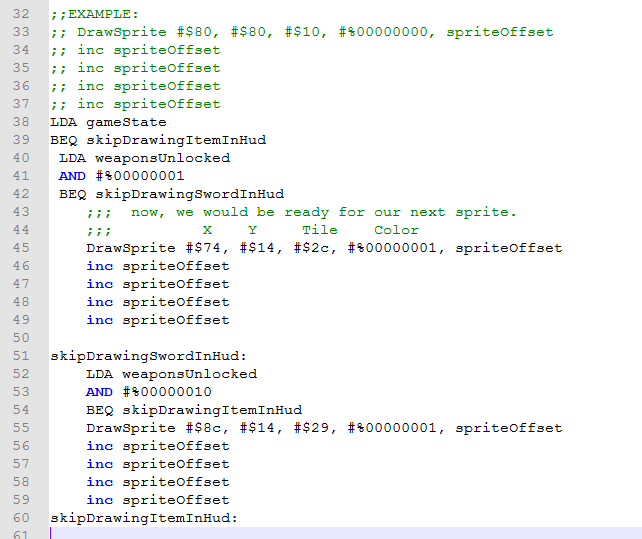The width and height of the screenshot is (642, 539).
Task: Click 'inc spriteOffset' on line 56
Action: click(158, 446)
